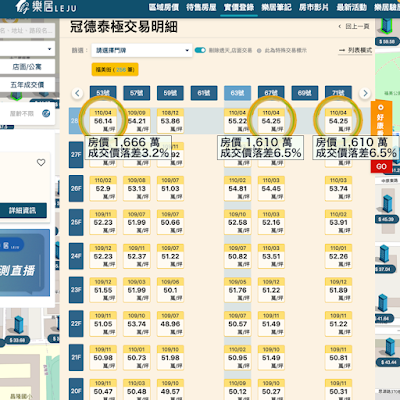This screenshot has width=400, height=400.
Task: Click the 26F price cell 52.9
Action: click(x=103, y=189)
